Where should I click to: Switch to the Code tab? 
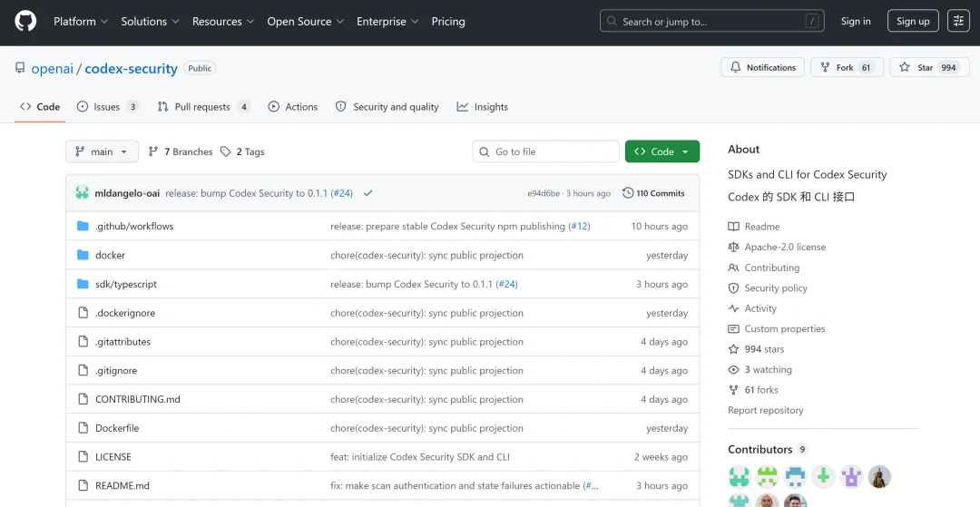click(x=40, y=107)
